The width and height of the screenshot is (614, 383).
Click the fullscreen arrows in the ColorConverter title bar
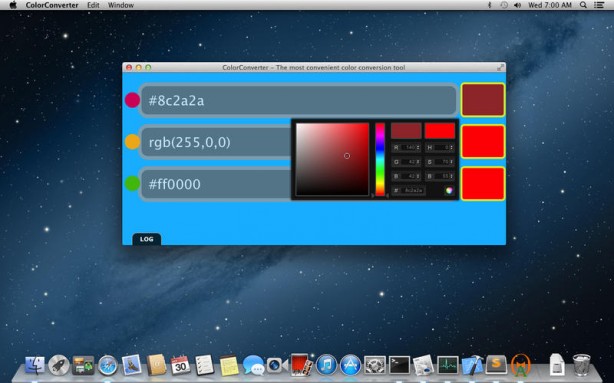coord(500,67)
